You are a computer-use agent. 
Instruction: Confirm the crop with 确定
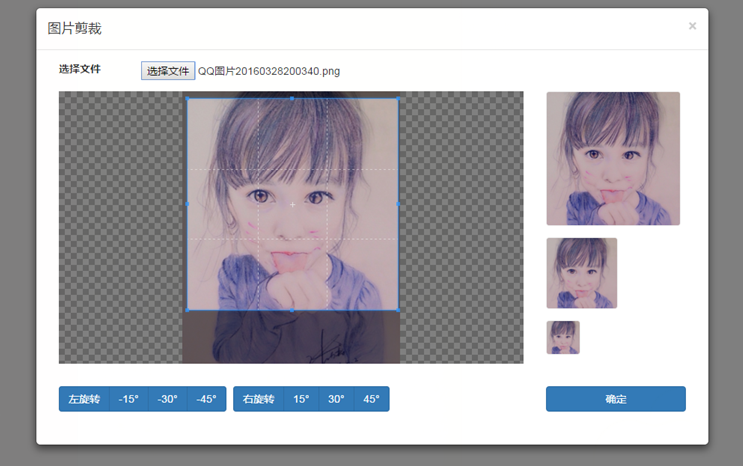tap(616, 399)
